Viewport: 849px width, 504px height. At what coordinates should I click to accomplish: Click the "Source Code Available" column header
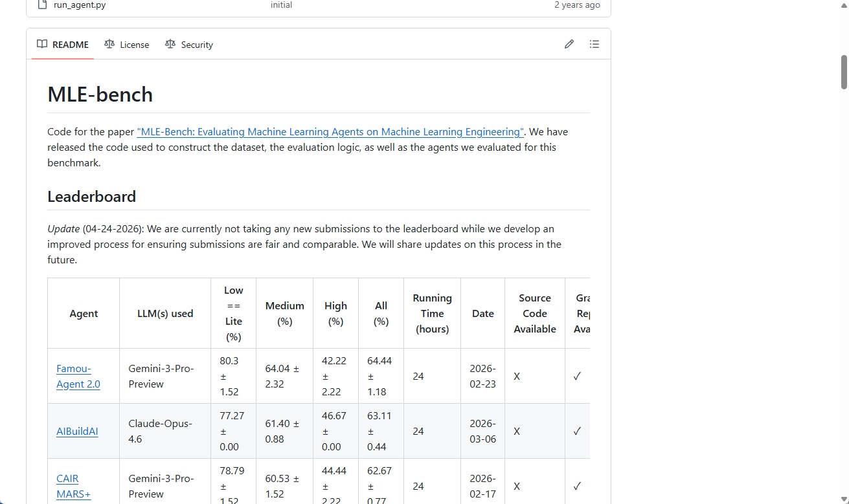pos(535,314)
